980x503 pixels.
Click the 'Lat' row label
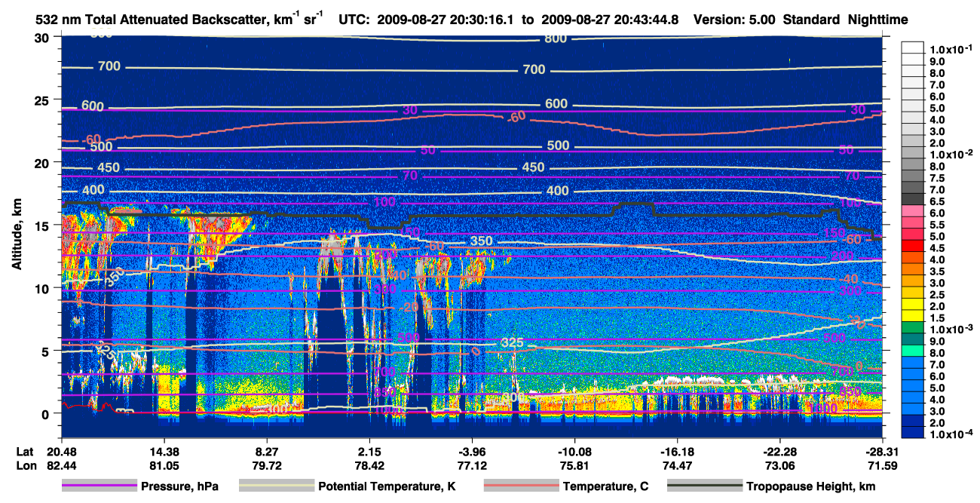pyautogui.click(x=24, y=452)
